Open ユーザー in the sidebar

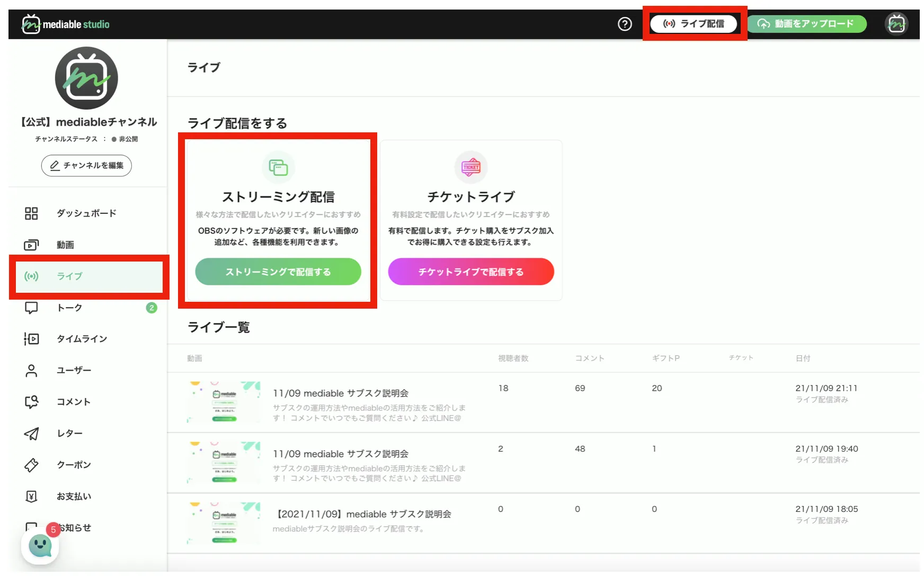coord(74,371)
